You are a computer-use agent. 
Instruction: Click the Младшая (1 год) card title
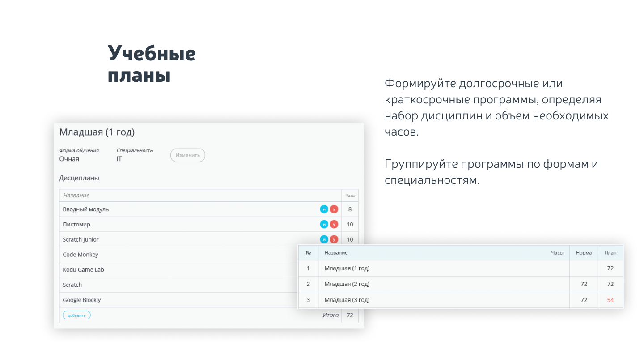click(x=97, y=132)
